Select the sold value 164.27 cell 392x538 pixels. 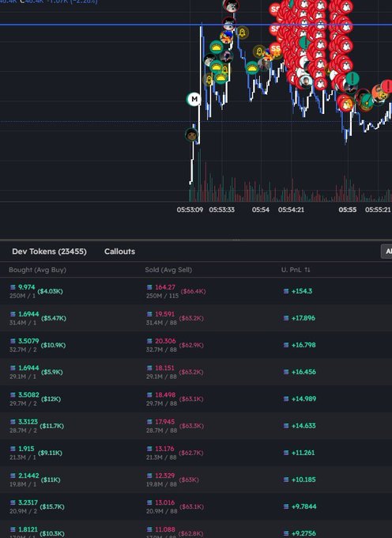(165, 287)
